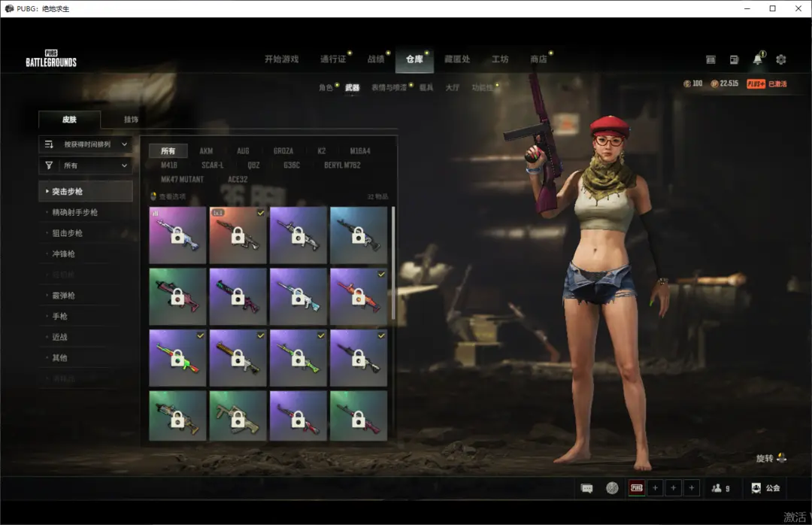Filter skins by BERYL M762
The width and height of the screenshot is (812, 525).
click(342, 165)
